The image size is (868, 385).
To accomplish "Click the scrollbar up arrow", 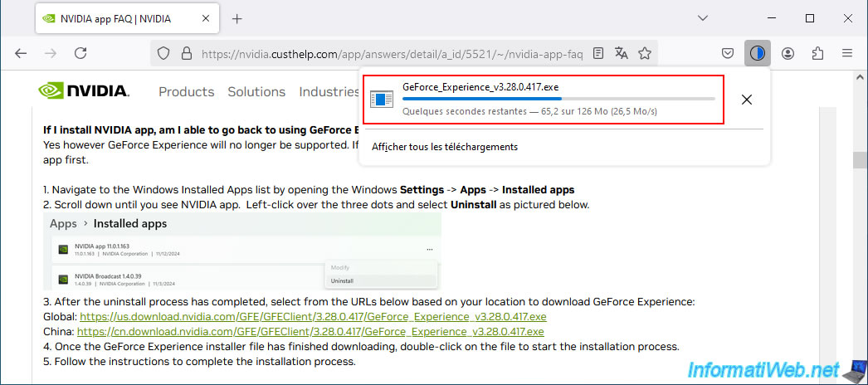I will [x=859, y=76].
